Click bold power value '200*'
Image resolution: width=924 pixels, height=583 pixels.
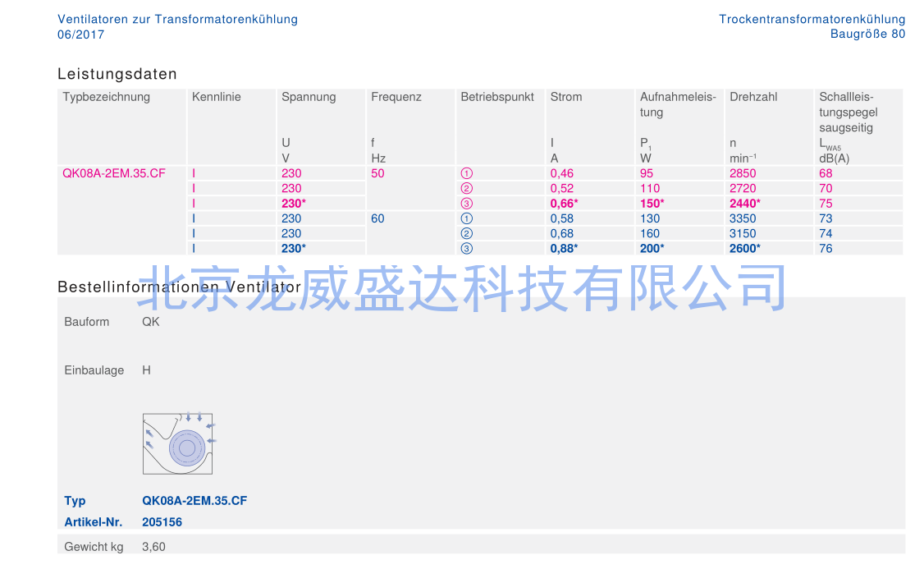tap(652, 249)
